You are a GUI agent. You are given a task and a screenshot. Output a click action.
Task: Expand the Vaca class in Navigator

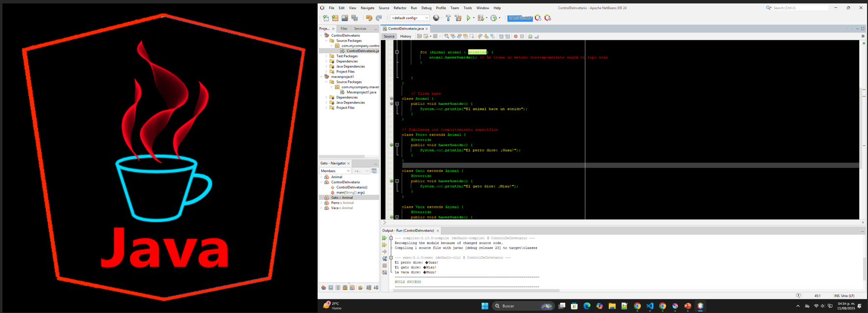pos(322,208)
